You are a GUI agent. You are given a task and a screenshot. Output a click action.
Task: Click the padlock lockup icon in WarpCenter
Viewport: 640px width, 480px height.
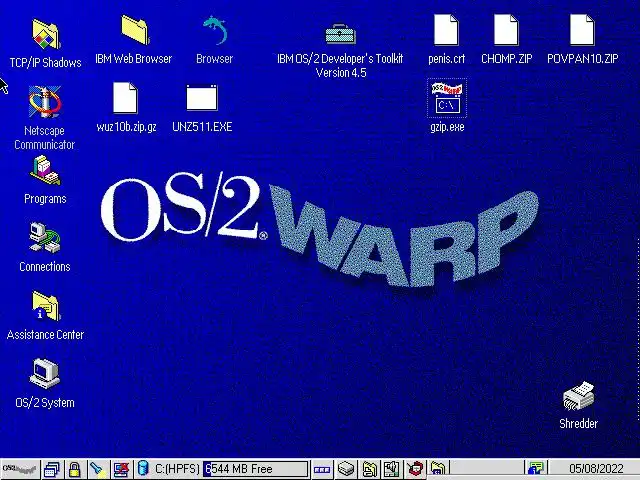pyautogui.click(x=74, y=469)
